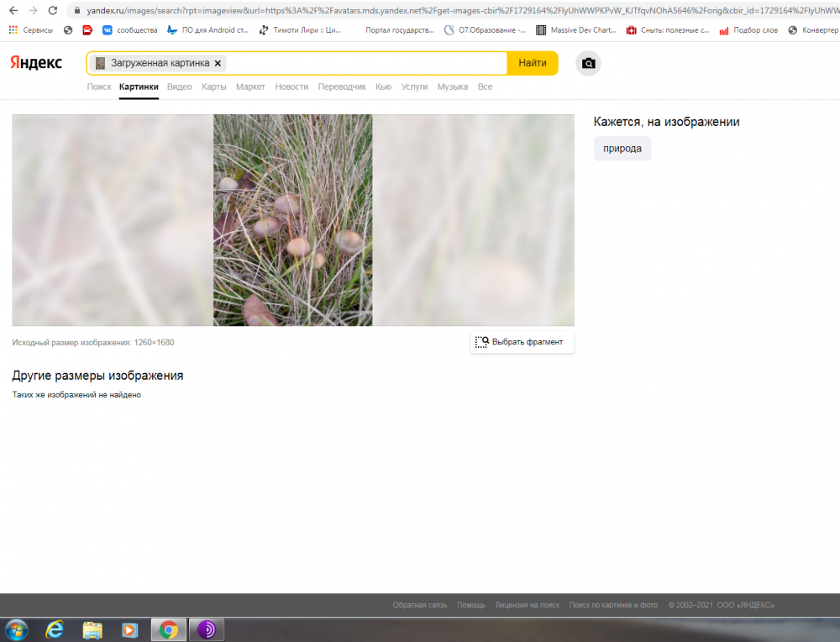
Task: Select the природа tag
Action: (x=622, y=149)
